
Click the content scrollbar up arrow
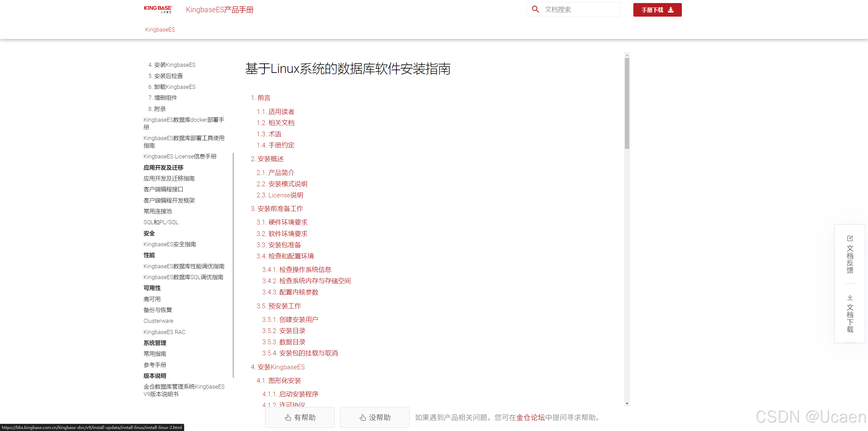coord(627,55)
